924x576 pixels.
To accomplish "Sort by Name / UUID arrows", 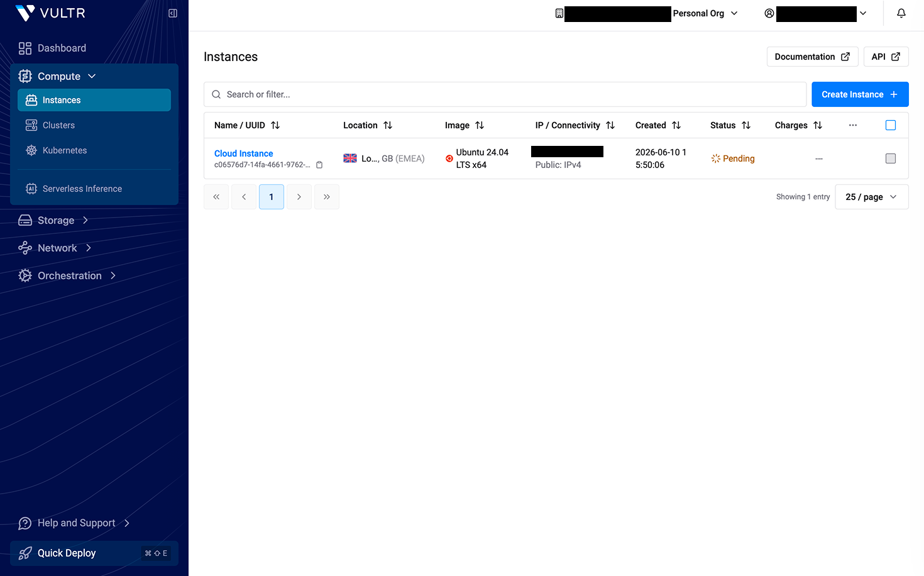I will coord(275,125).
